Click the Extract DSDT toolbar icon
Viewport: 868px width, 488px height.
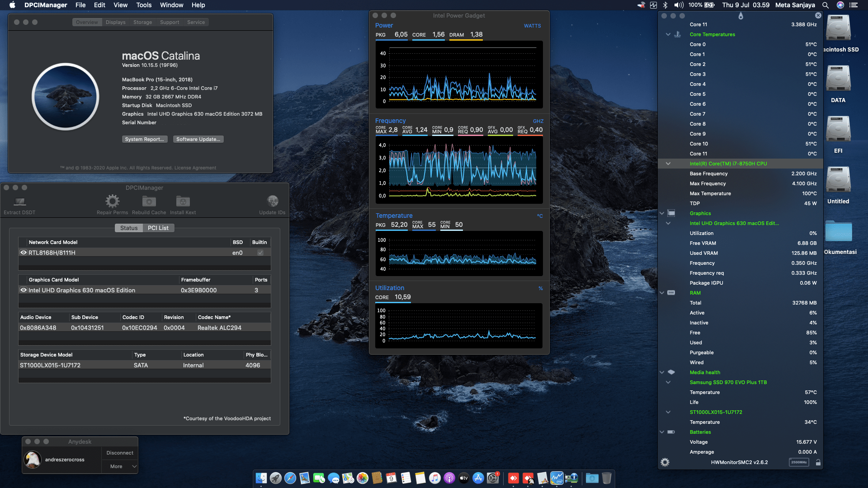(x=19, y=202)
